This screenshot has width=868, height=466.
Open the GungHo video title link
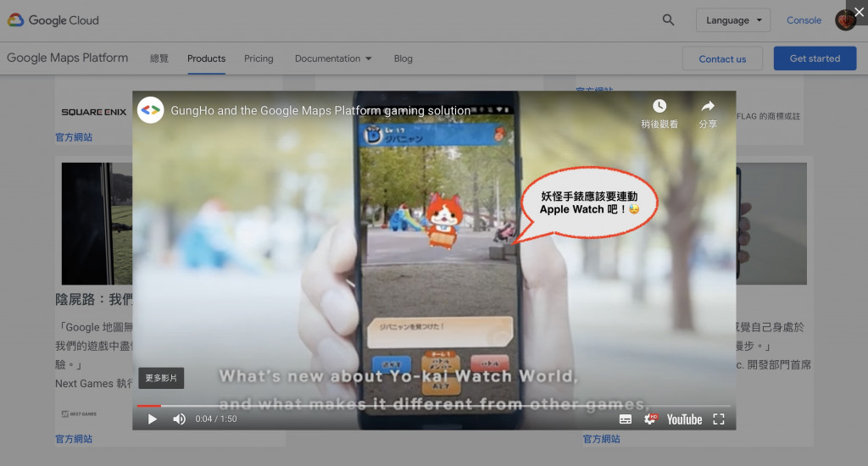(x=320, y=111)
